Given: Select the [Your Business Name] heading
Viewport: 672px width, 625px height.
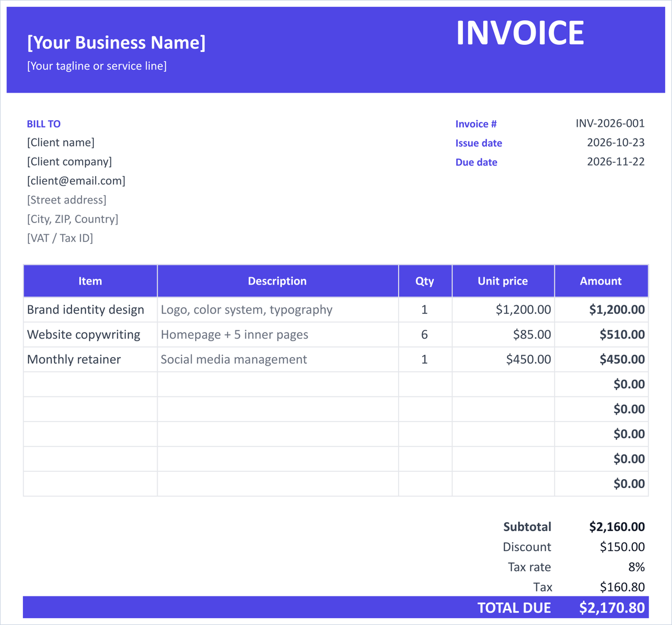Looking at the screenshot, I should point(116,42).
